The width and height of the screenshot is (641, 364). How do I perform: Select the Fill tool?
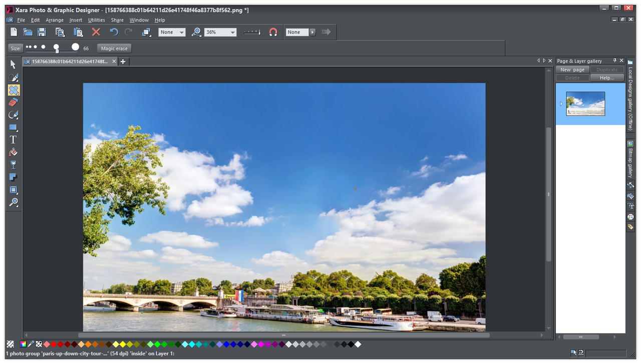[14, 153]
